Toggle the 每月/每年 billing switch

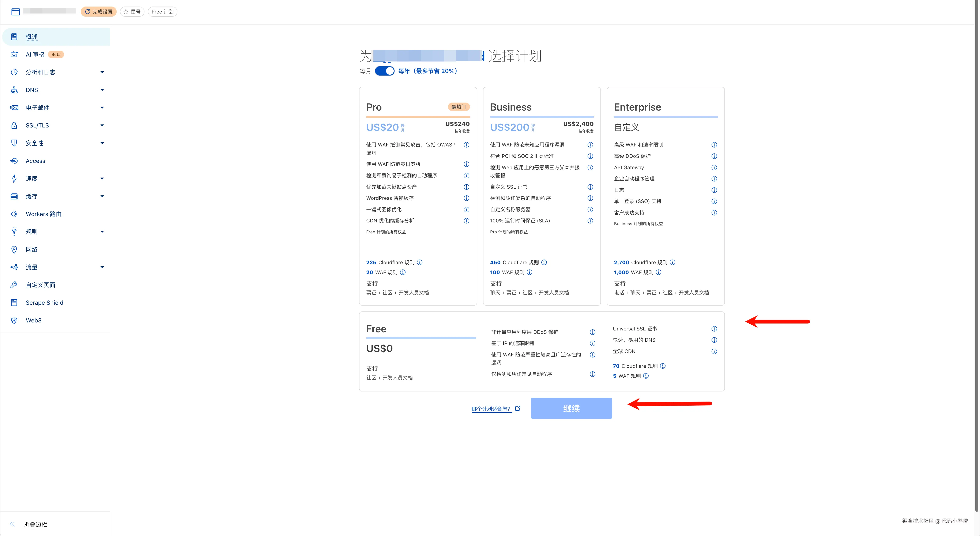(x=384, y=71)
